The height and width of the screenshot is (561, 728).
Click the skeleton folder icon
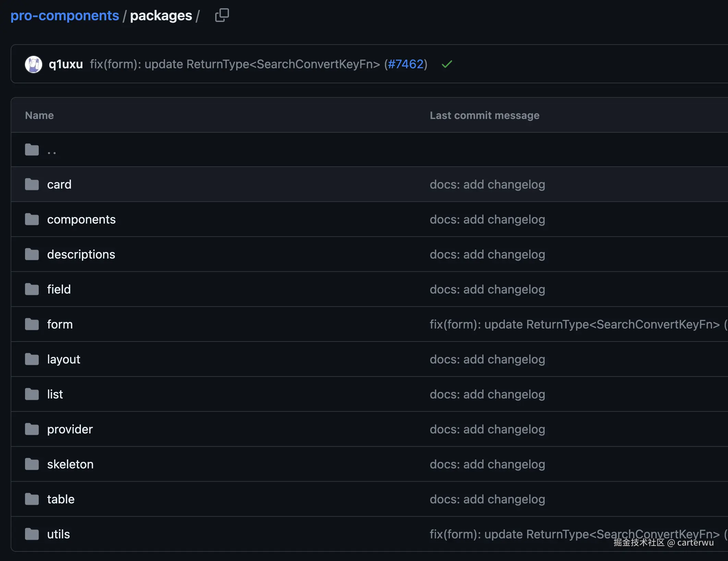32,464
